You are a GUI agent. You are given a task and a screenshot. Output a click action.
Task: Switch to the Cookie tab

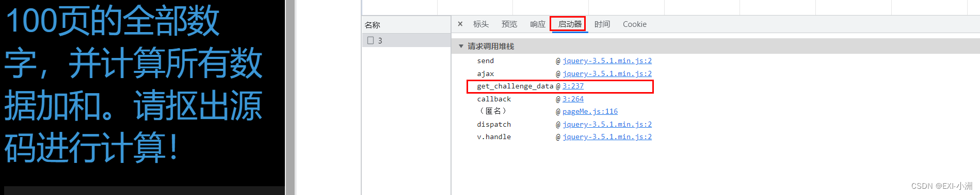635,24
